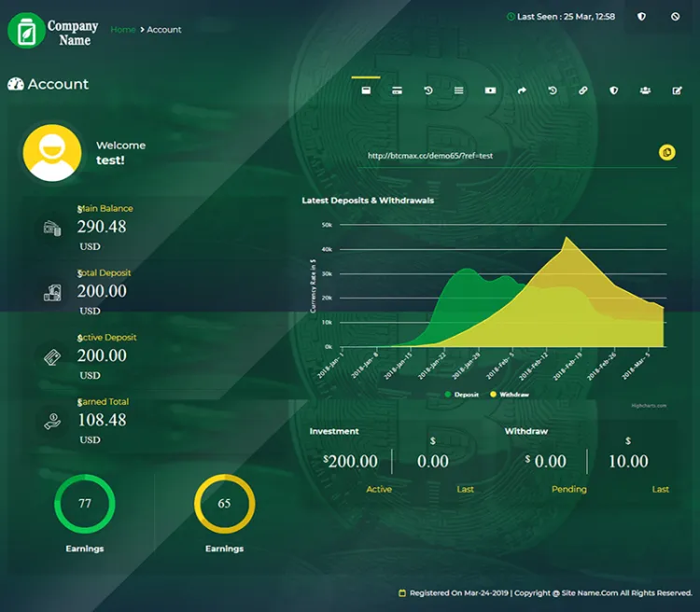The width and height of the screenshot is (700, 612).
Task: Click the 2018-Feb-19 axis label
Action: 567,366
